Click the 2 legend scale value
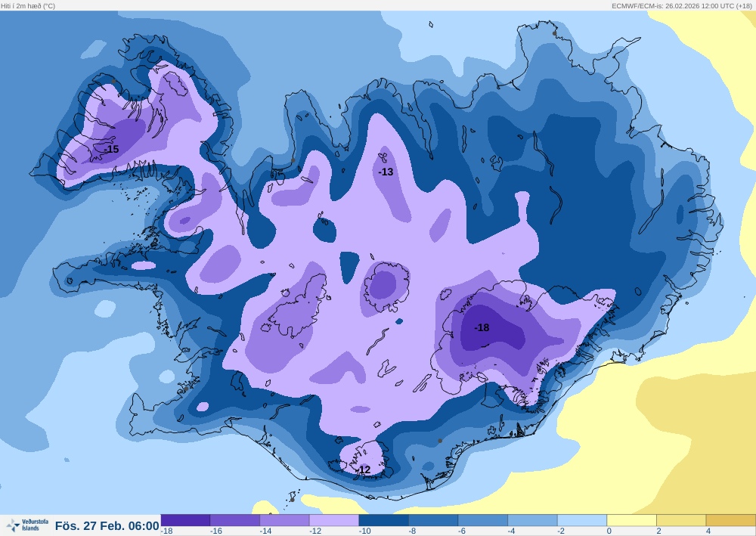Viewport: 756px width, 536px height. pyautogui.click(x=659, y=531)
